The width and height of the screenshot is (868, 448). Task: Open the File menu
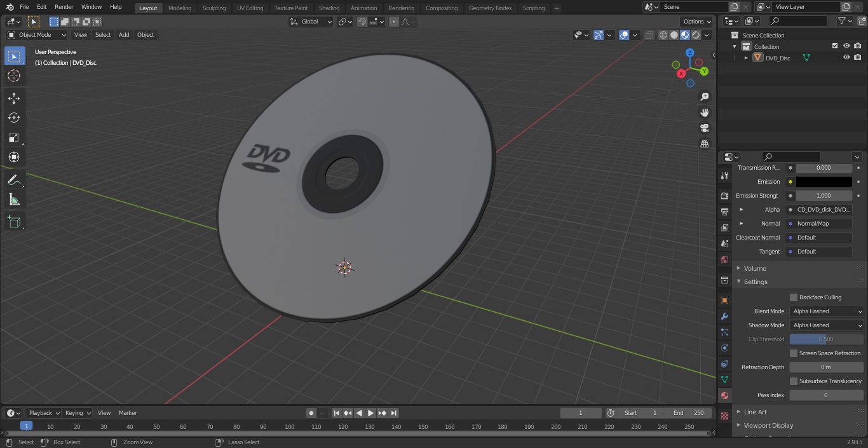pos(24,7)
